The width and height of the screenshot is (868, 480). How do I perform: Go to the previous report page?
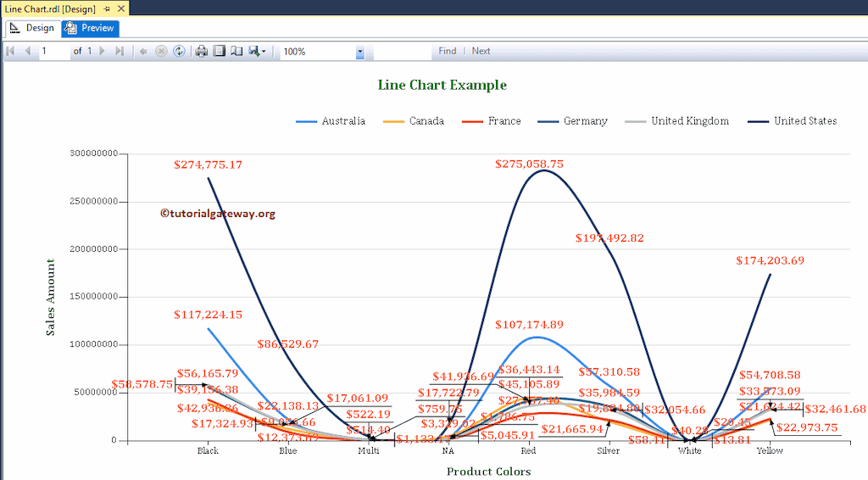28,51
